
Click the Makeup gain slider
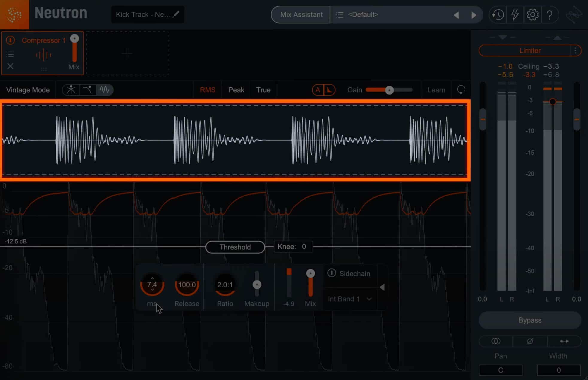(257, 285)
